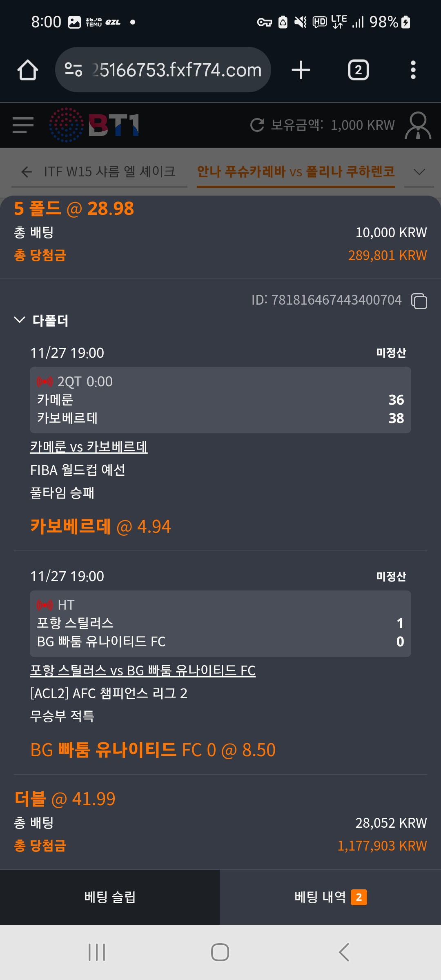Switch to the 베팅 슬립 tab
The width and height of the screenshot is (441, 980).
click(x=110, y=897)
